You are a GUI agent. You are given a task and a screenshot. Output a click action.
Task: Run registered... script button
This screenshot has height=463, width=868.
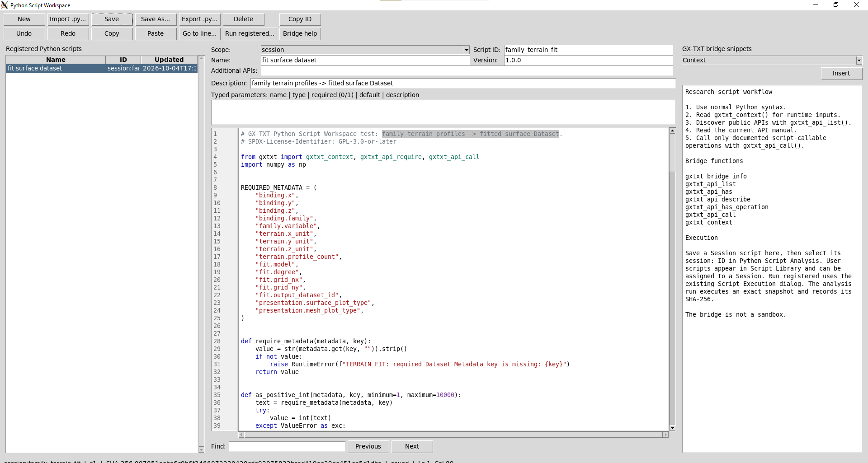250,33
